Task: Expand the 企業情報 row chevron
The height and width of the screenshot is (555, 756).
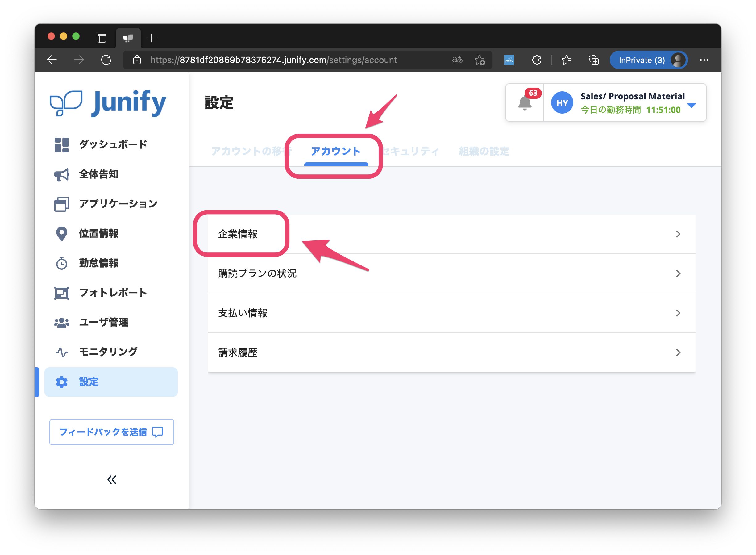Action: coord(678,234)
